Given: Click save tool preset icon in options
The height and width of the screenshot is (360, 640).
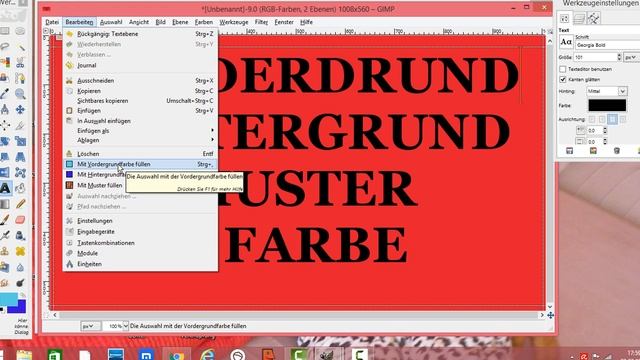Looking at the screenshot, I should click(569, 151).
